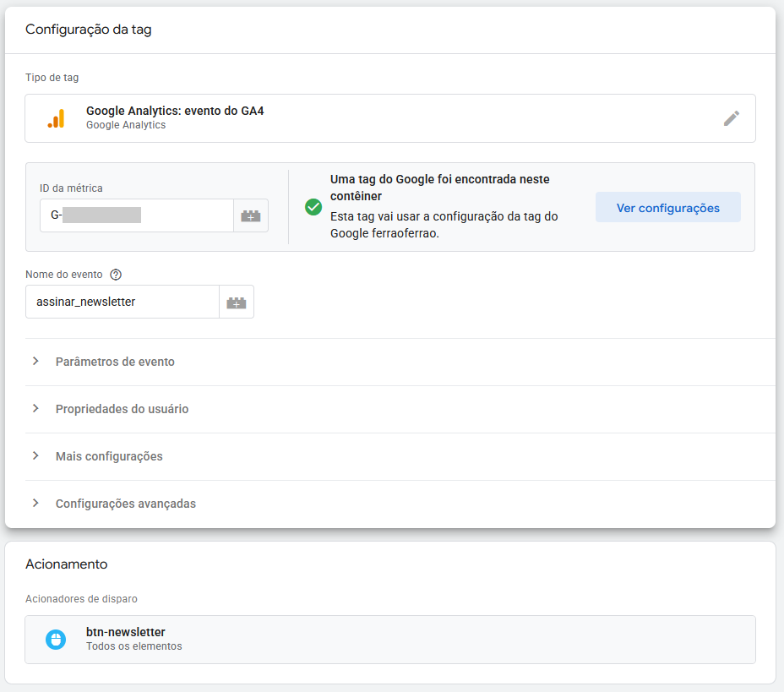
Task: Click the ID da métrica label
Action: 71,188
